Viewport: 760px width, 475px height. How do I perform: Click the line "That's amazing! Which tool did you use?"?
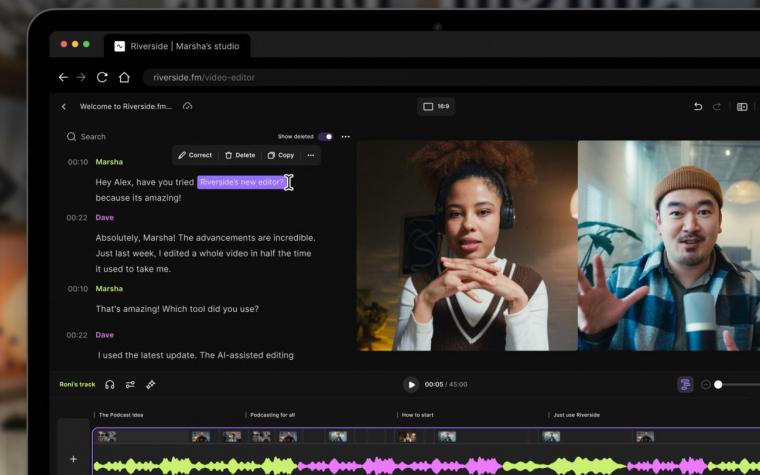pos(177,309)
